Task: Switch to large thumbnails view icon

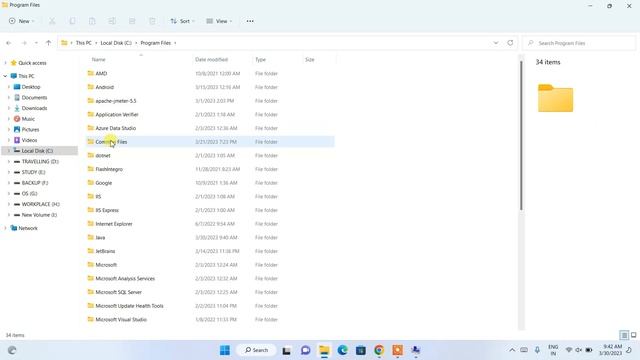Action: click(x=633, y=335)
